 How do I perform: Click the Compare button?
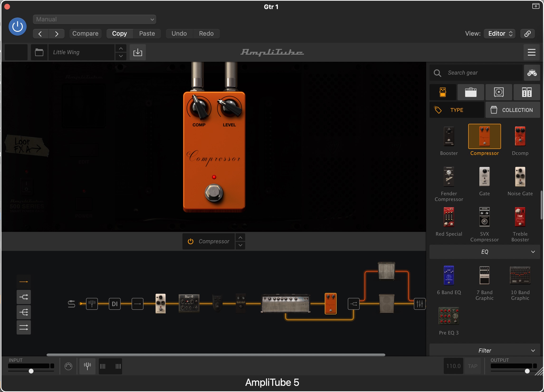click(x=85, y=33)
